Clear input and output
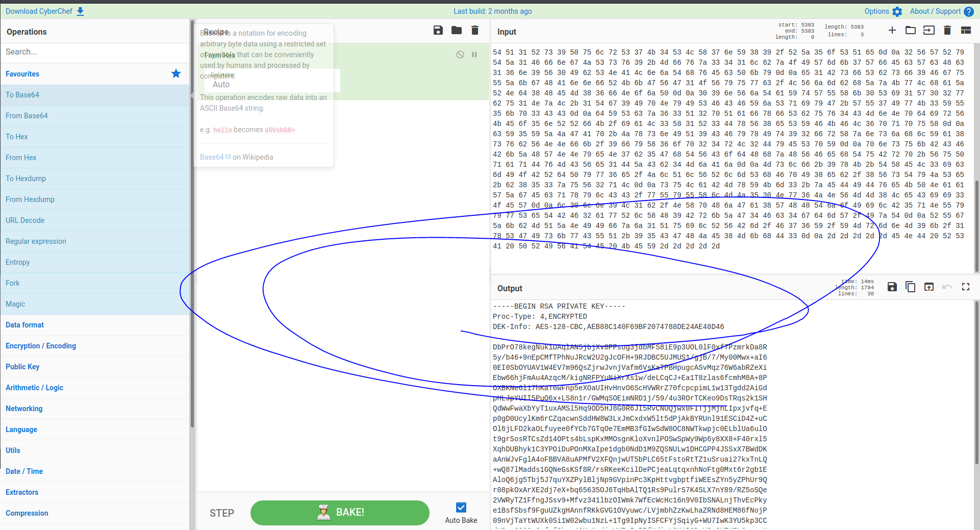Screen dimensions: 980x530 [947, 30]
